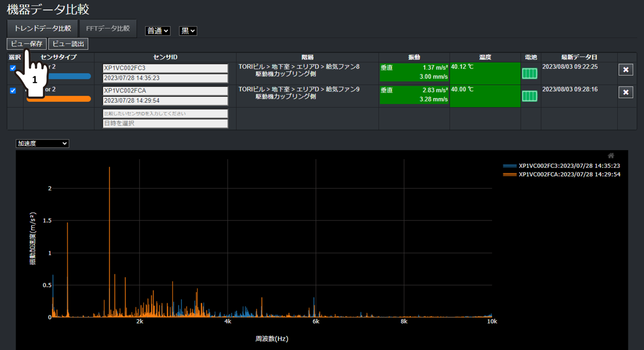Open the 加速度 measurement dropdown
The image size is (644, 350).
pyautogui.click(x=42, y=143)
